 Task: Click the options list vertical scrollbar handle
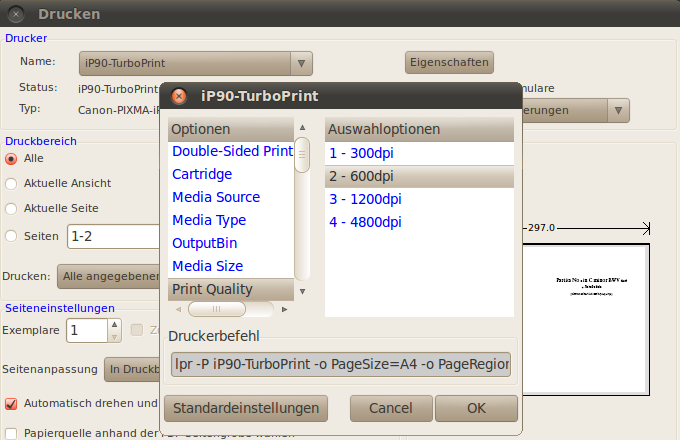point(302,157)
